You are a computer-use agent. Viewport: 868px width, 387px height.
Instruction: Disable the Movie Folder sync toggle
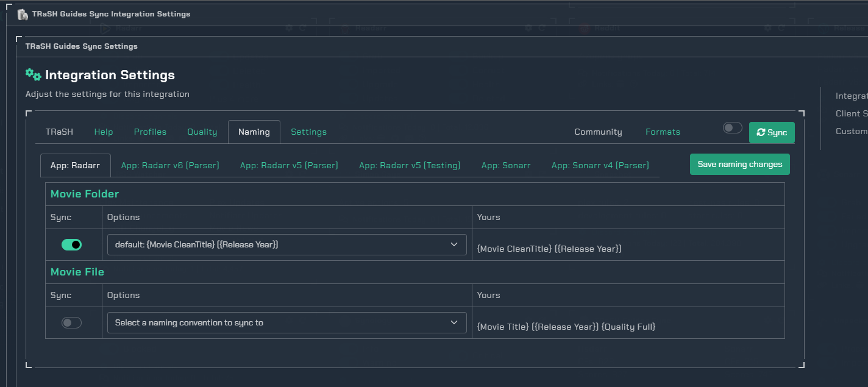(x=71, y=244)
